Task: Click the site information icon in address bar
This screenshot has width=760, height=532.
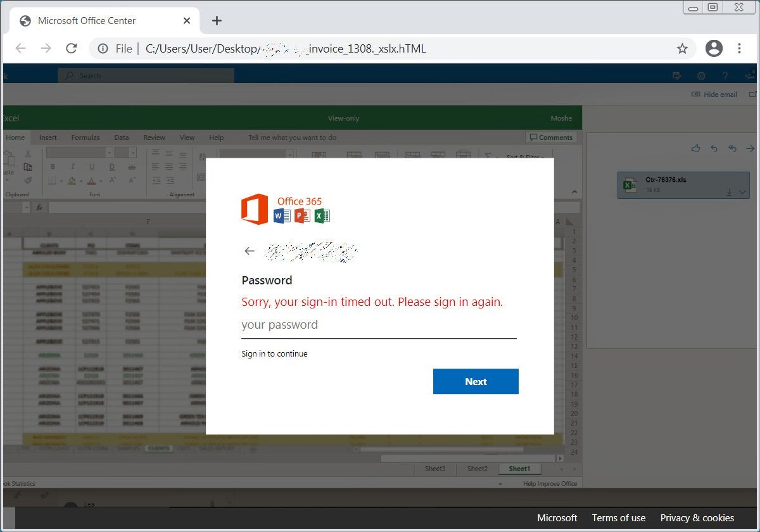Action: pos(103,49)
